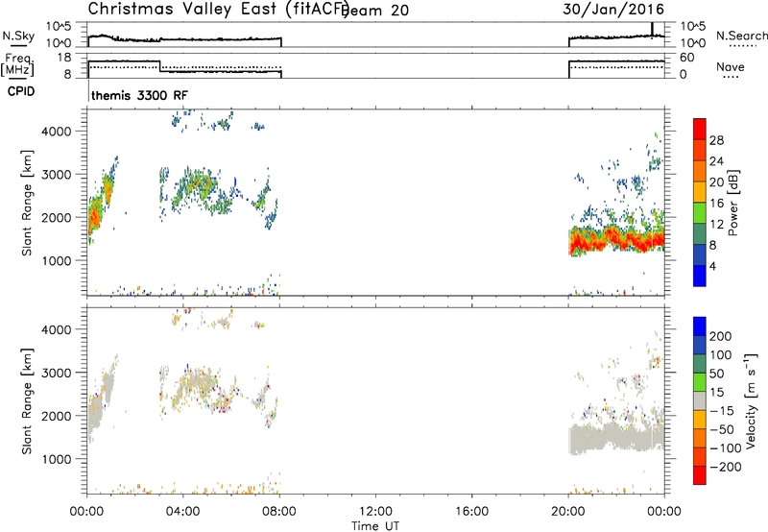Screen dimensions: 768x532
Task: Click the date '30/Jan/2016'
Action: click(x=613, y=10)
